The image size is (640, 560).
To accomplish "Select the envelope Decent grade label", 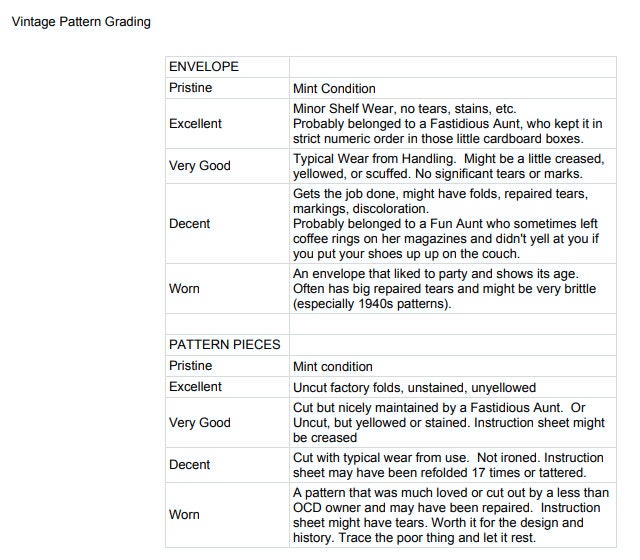I will pyautogui.click(x=189, y=224).
